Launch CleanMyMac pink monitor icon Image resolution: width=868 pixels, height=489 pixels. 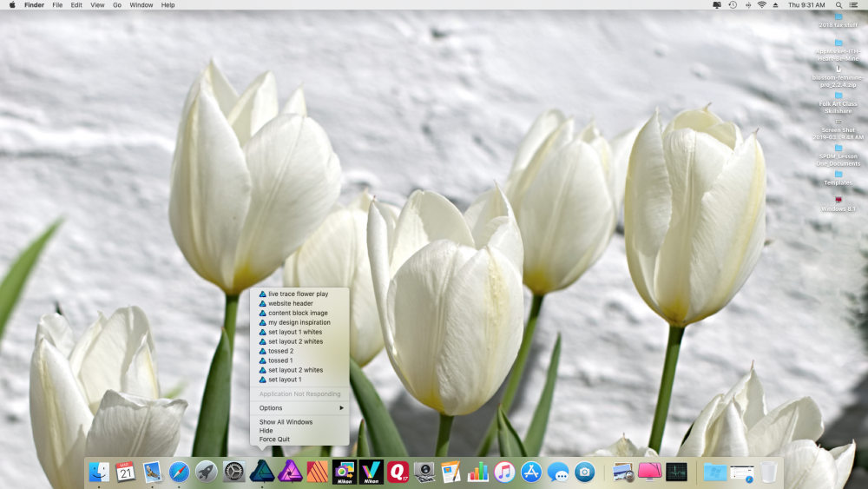tap(650, 472)
